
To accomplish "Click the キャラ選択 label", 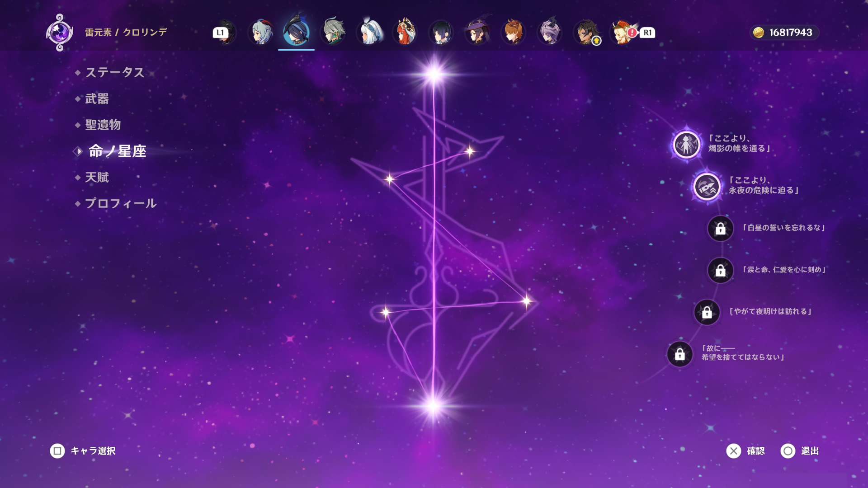I will click(x=93, y=451).
